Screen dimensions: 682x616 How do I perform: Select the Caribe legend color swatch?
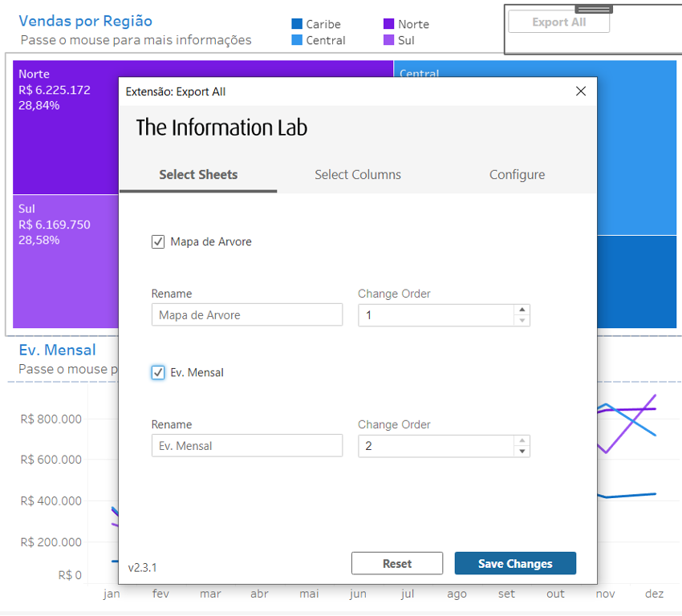(297, 23)
